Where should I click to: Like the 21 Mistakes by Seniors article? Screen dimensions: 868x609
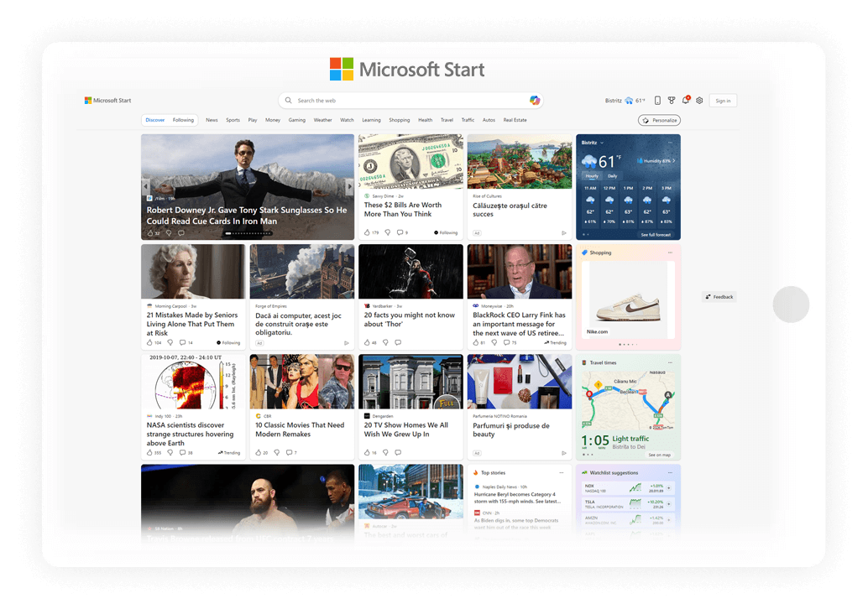(149, 342)
